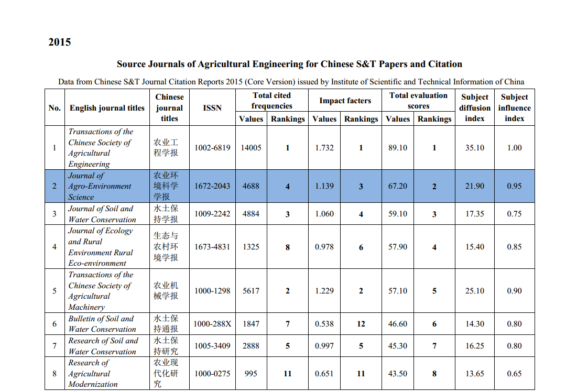Click the "2015" year heading
The height and width of the screenshot is (391, 588).
(59, 42)
